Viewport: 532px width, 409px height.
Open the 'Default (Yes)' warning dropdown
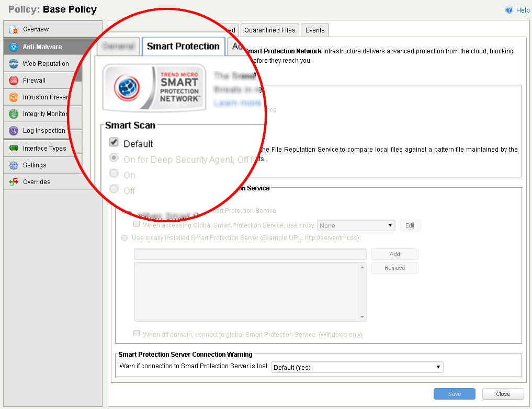pyautogui.click(x=357, y=367)
